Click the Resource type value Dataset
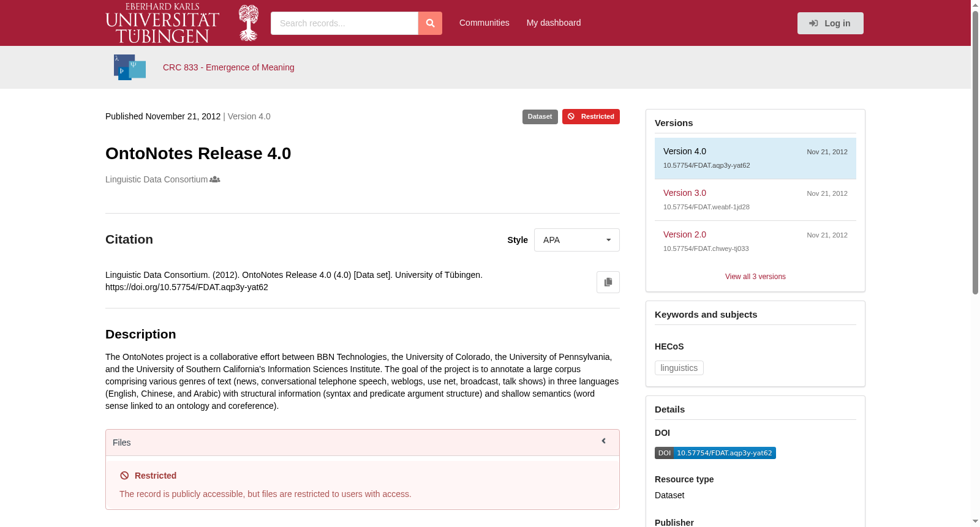Screen dimensions: 980x527 [669, 495]
